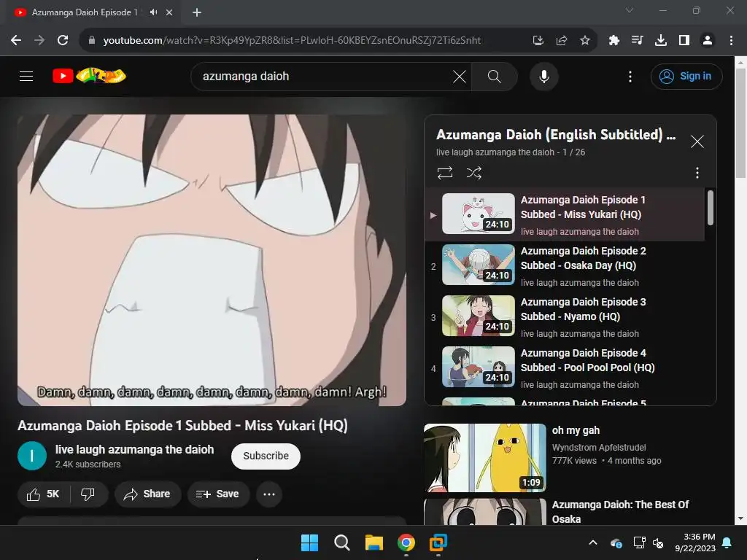747x560 pixels.
Task: Start voice search with microphone
Action: click(x=543, y=76)
